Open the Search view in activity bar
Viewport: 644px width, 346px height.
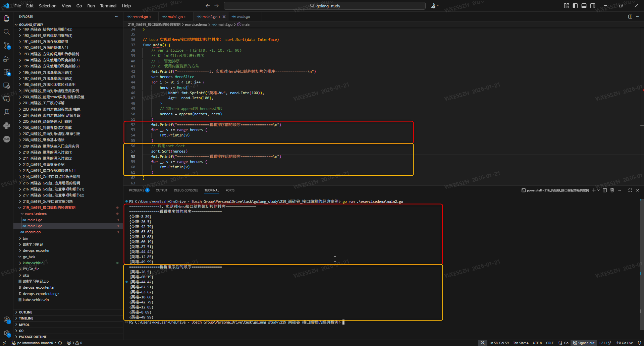coord(6,32)
